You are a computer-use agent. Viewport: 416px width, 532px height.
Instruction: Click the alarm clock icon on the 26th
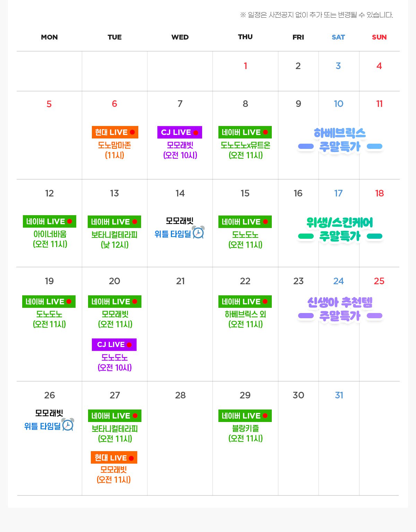tap(68, 424)
